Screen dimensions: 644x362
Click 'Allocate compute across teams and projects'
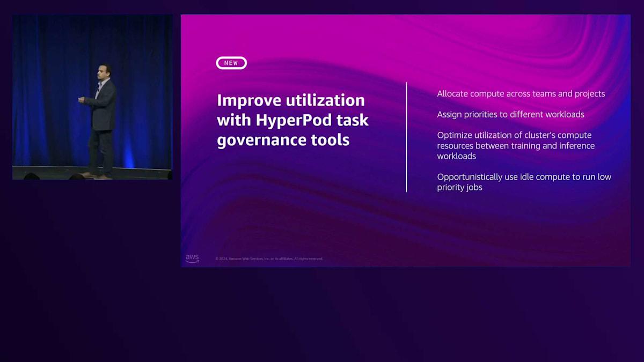click(x=521, y=94)
